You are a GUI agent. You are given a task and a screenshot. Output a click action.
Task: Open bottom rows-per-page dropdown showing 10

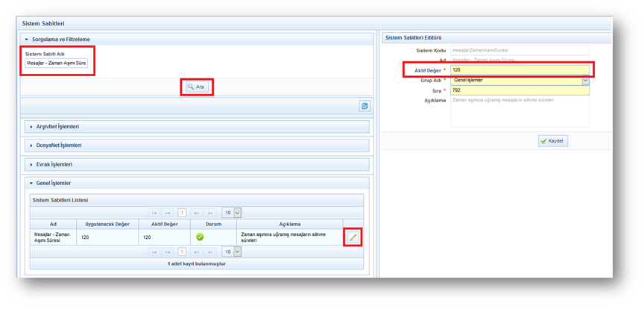tap(237, 252)
